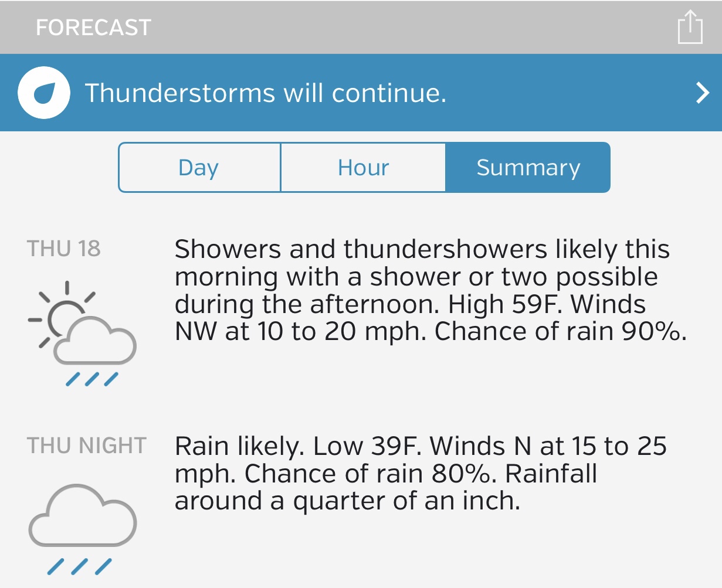Switch to the Day tab

(x=199, y=168)
